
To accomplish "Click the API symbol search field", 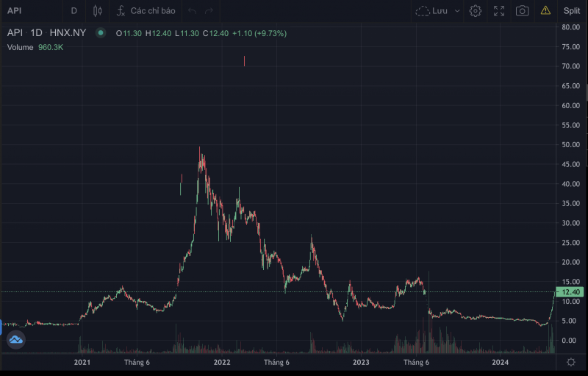I will click(29, 10).
